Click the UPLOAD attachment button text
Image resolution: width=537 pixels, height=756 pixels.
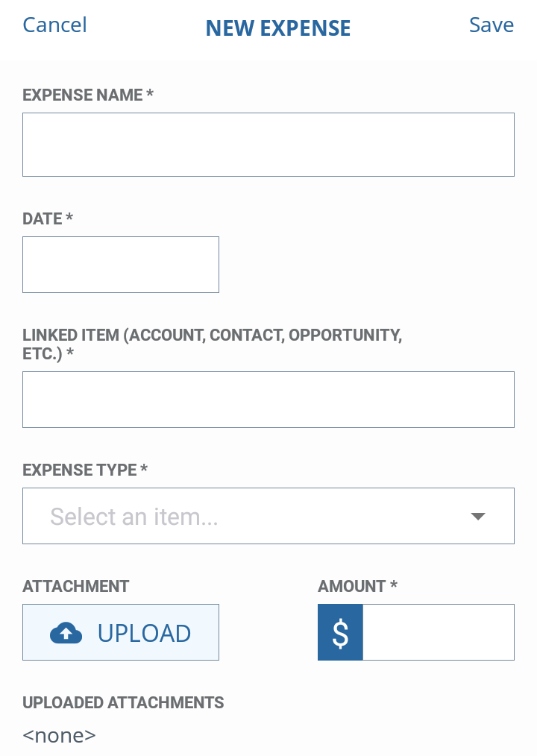click(144, 633)
